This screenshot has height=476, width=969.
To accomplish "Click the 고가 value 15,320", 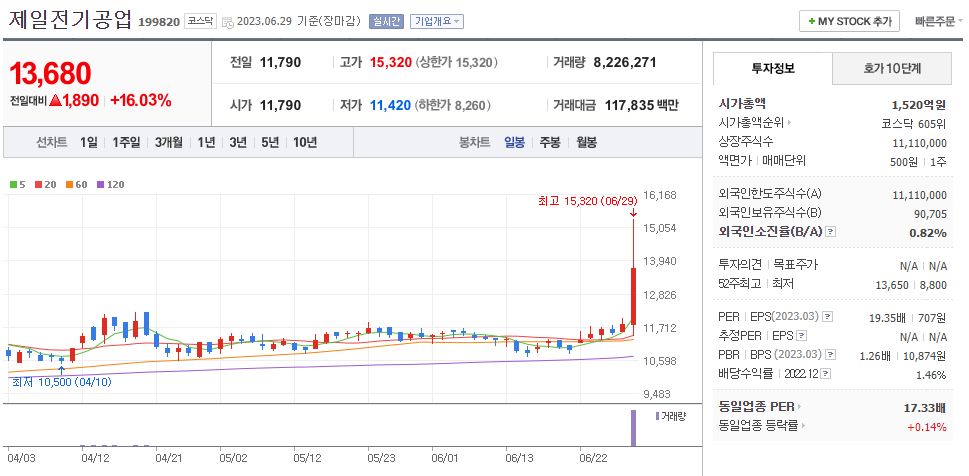I will [x=391, y=62].
